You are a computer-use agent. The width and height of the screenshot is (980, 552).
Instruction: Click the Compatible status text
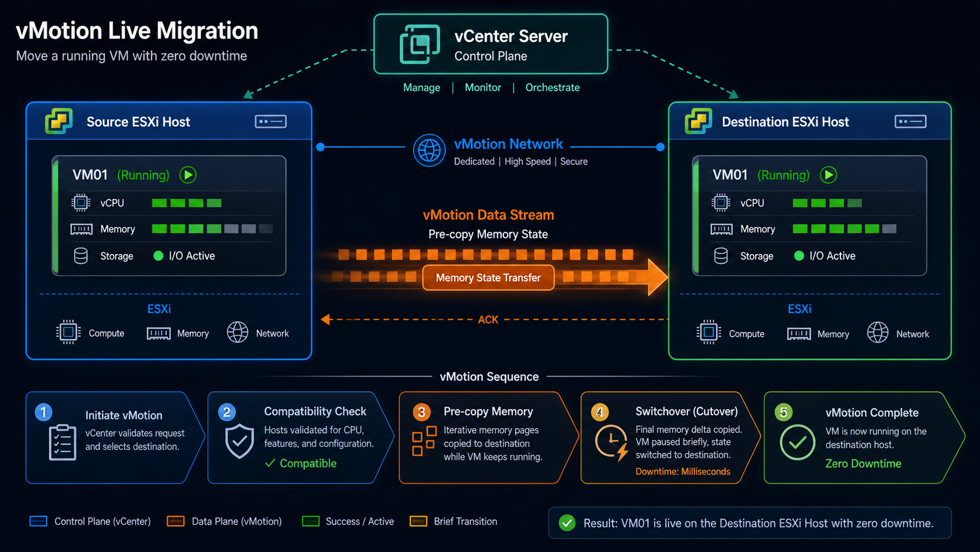[x=308, y=463]
